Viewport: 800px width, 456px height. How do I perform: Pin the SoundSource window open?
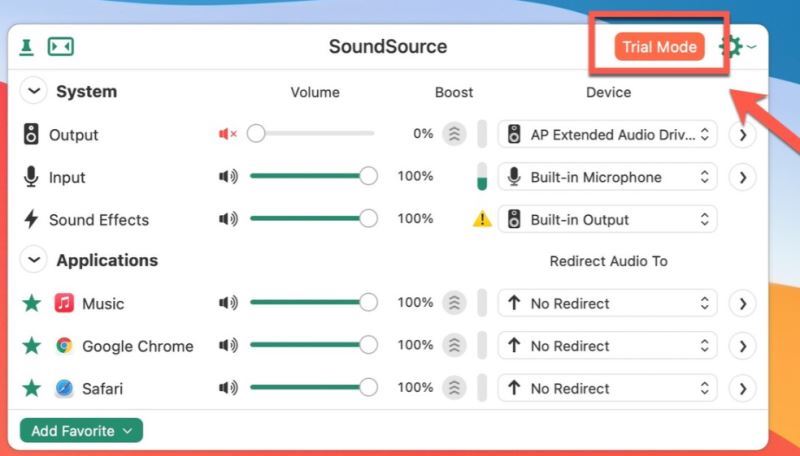tap(27, 47)
